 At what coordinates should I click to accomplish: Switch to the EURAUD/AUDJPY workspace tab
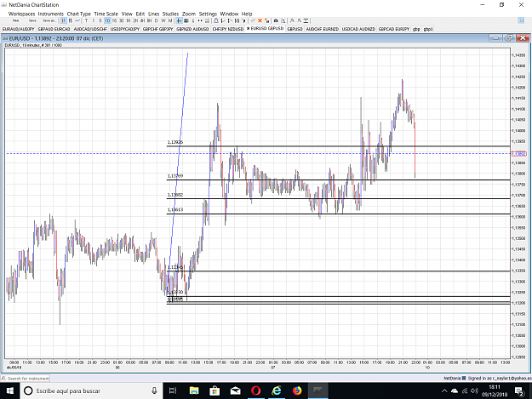point(19,29)
